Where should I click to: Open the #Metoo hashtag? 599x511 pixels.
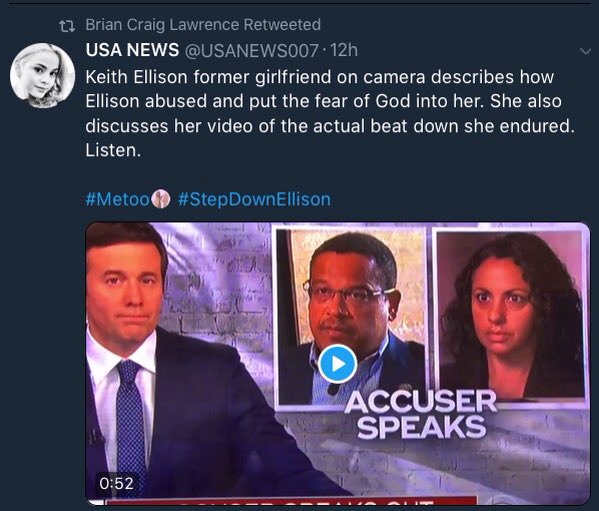[x=118, y=199]
